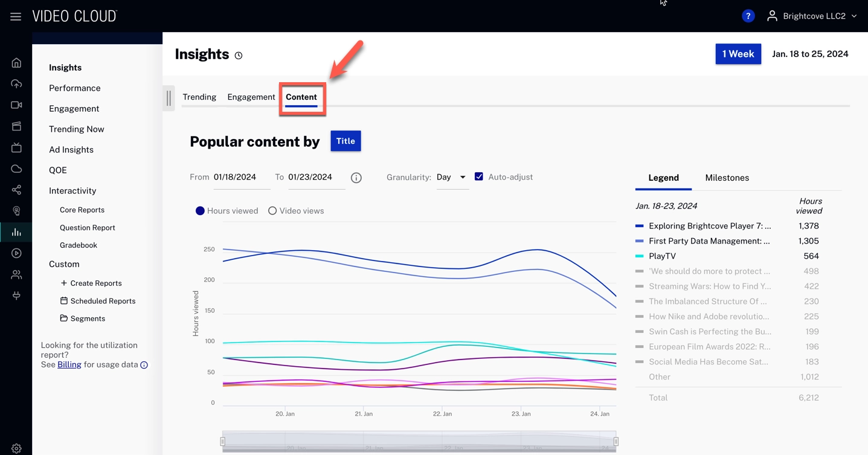Open the social sharing sidebar icon
The height and width of the screenshot is (455, 868).
point(16,189)
